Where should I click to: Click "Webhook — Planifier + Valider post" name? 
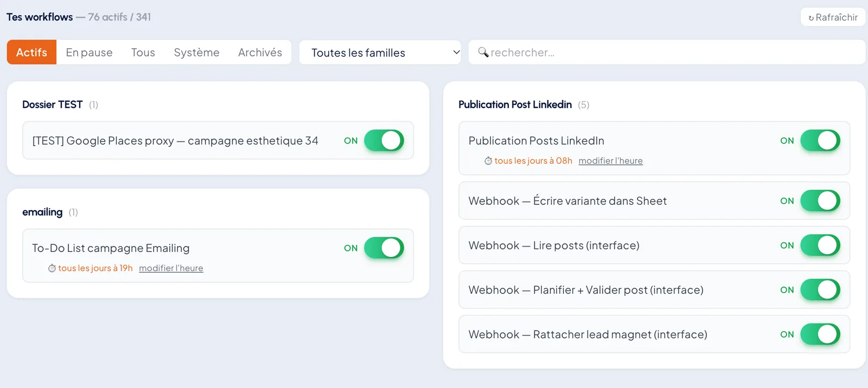point(586,290)
